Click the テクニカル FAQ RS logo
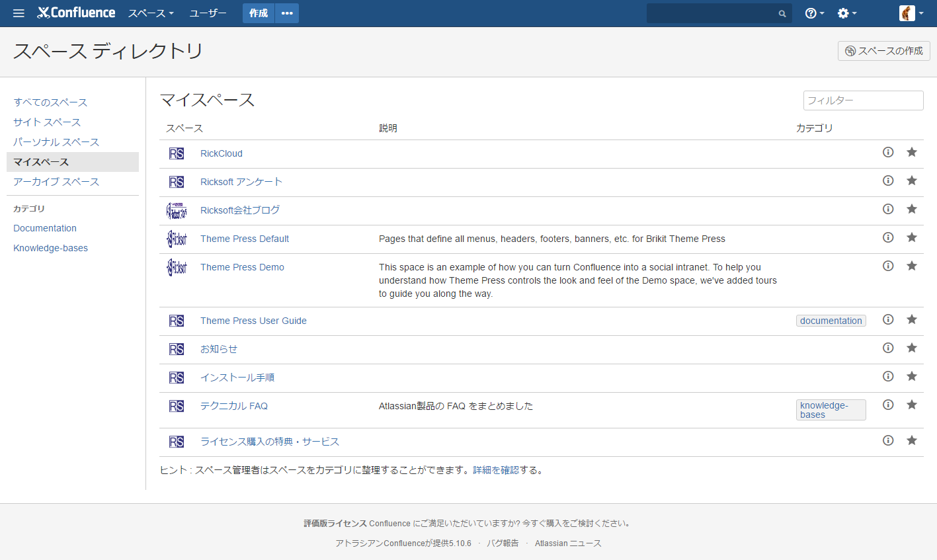937x560 pixels. click(x=177, y=406)
